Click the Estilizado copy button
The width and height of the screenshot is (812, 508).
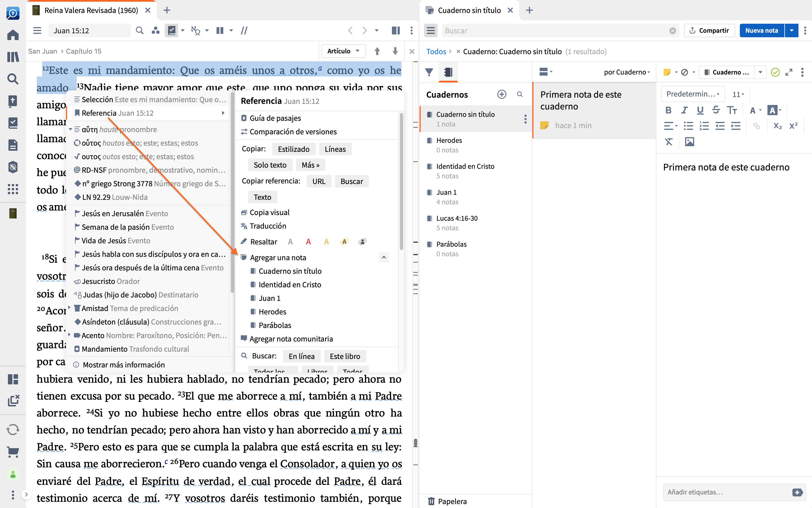tap(294, 149)
